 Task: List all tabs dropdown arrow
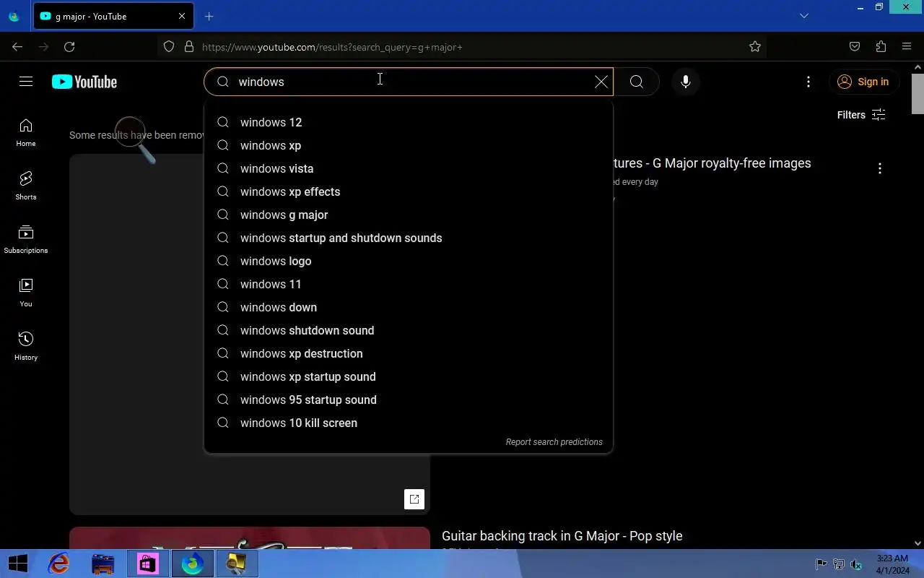point(804,16)
